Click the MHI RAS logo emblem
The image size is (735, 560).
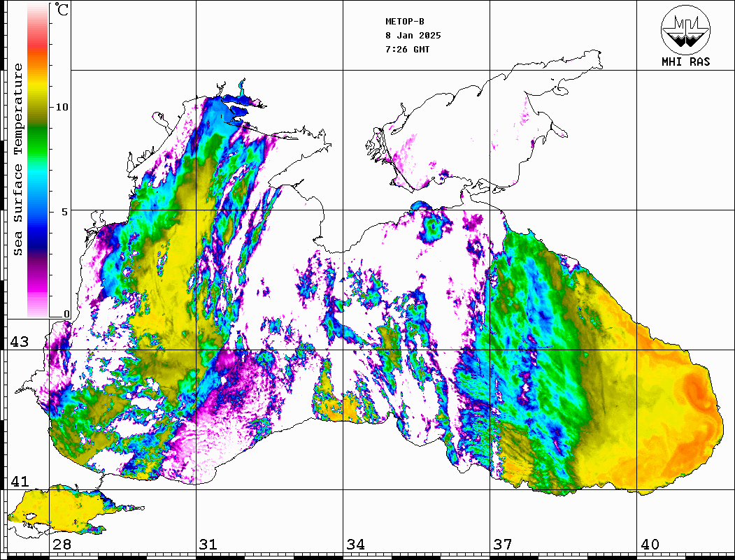click(x=685, y=29)
